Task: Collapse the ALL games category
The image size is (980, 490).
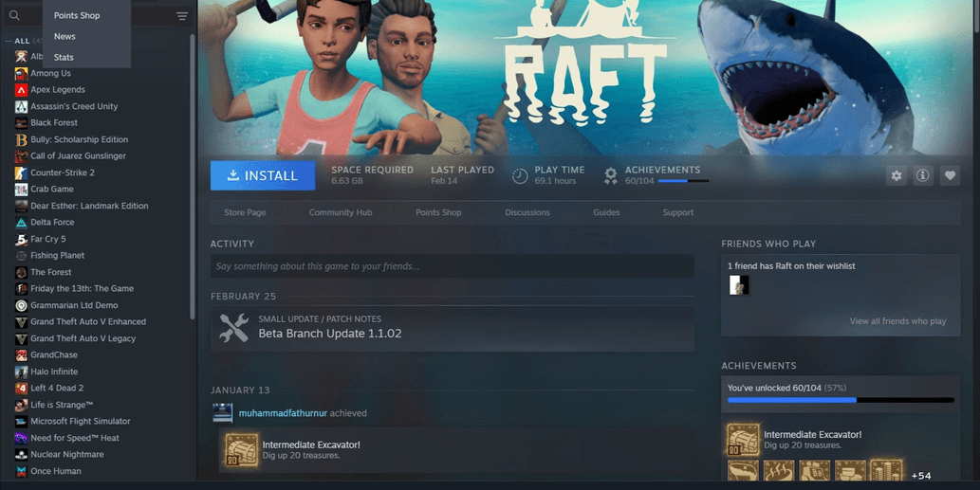Action: pos(9,41)
